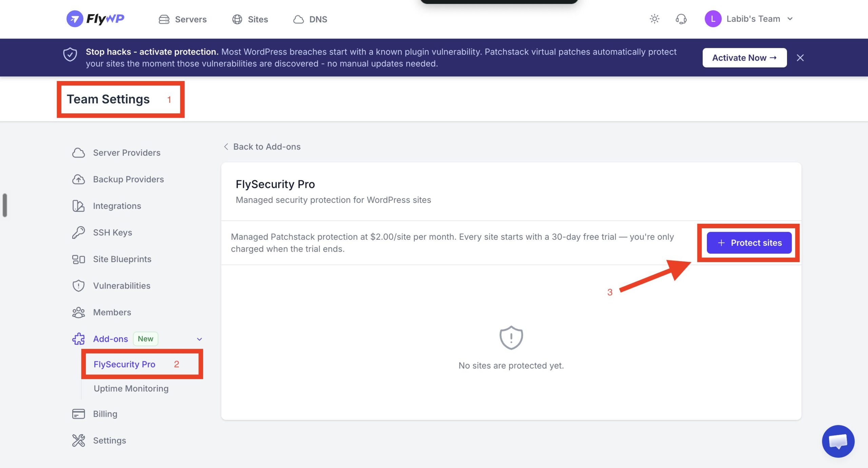
Task: Click the purple L team avatar
Action: click(x=713, y=19)
